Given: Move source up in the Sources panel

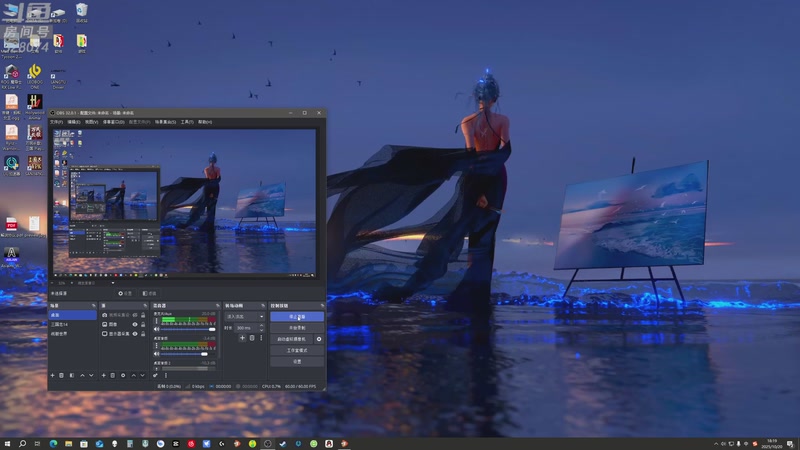Looking at the screenshot, I should point(134,376).
